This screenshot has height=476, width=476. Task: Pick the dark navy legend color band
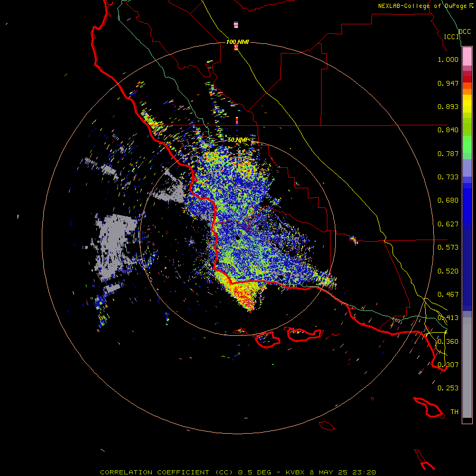467,270
